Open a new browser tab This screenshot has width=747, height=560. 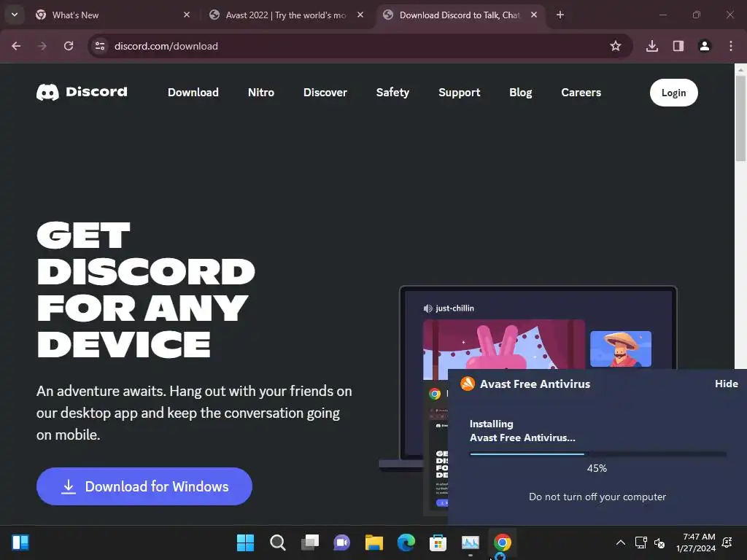560,15
